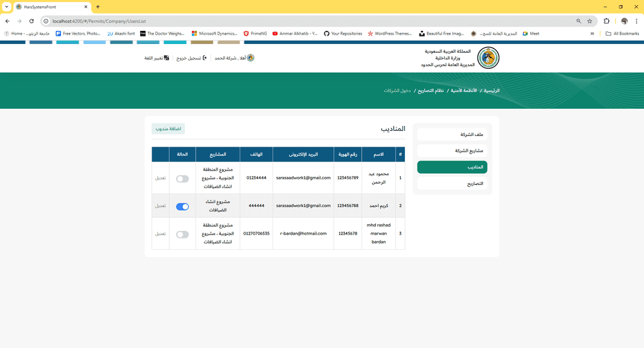Image resolution: width=644 pixels, height=348 pixels.
Task: Click the user avatar beside أهلا شركة الحمد
Action: click(x=250, y=57)
